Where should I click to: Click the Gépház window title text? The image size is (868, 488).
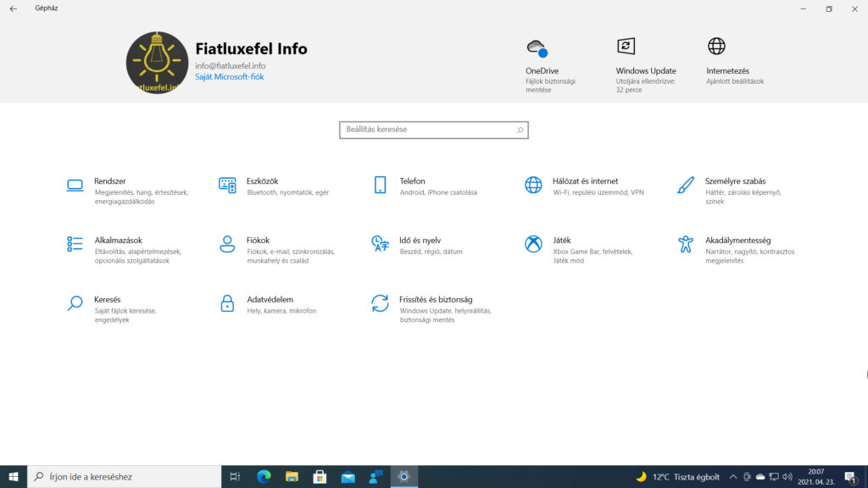click(x=46, y=8)
